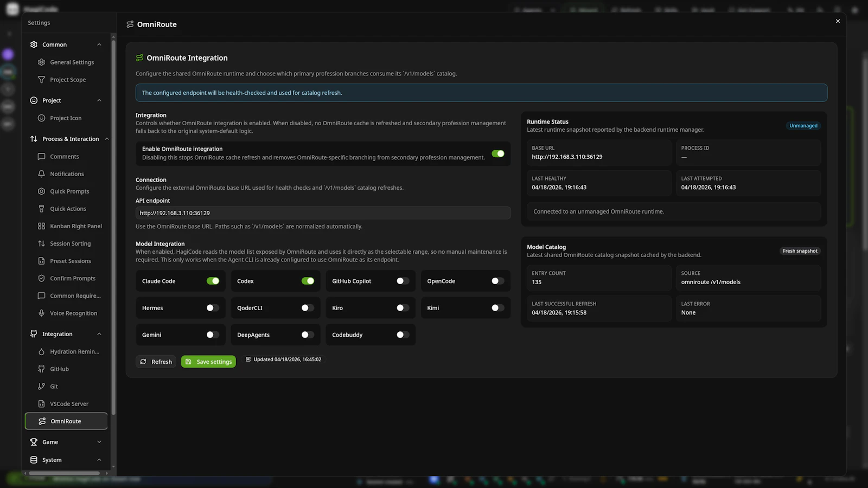Enable the Kimi model integration
Image resolution: width=868 pixels, height=488 pixels.
coord(496,307)
